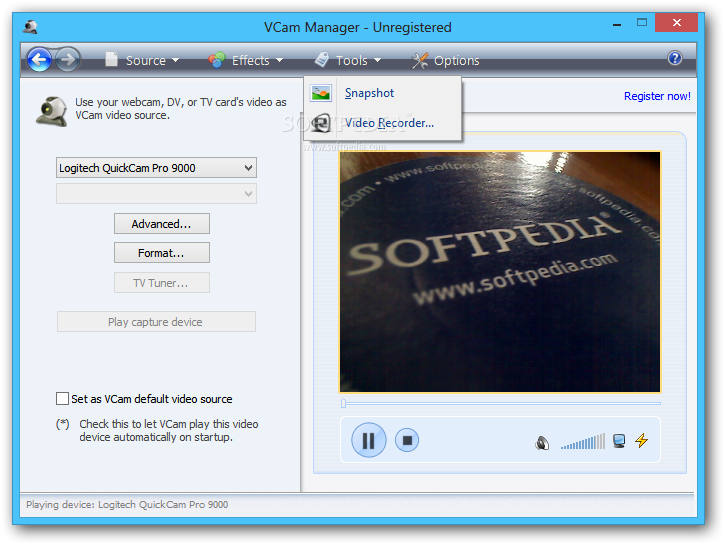Stop the video playback

click(x=407, y=441)
